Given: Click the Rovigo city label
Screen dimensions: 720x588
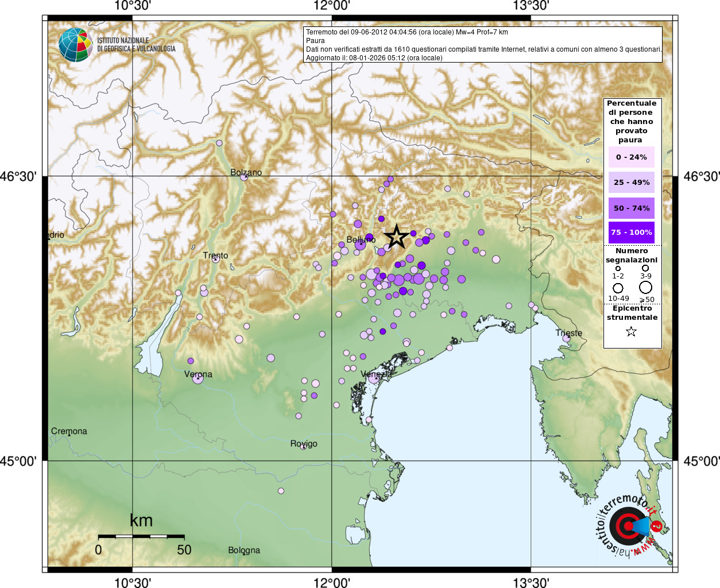Looking at the screenshot, I should click(x=304, y=444).
